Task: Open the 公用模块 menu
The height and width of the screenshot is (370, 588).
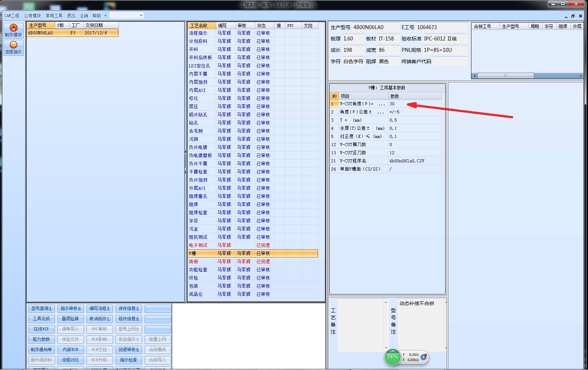Action: point(33,16)
